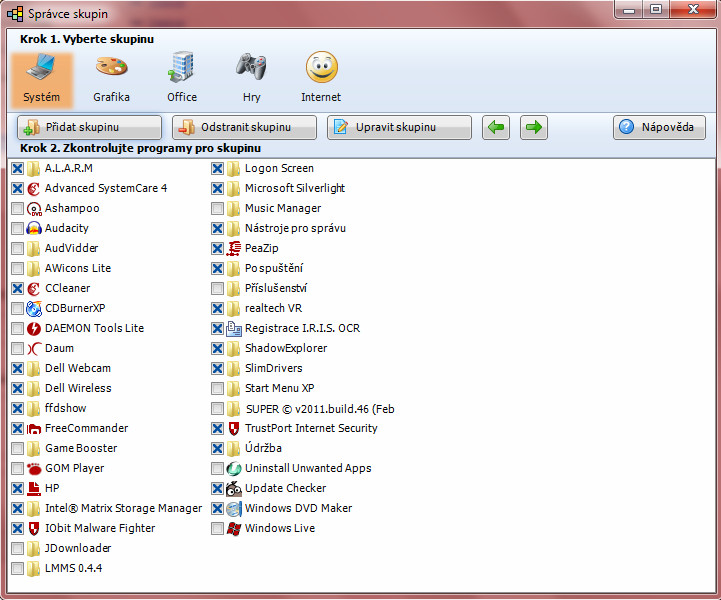721x600 pixels.
Task: Uncheck the Dell Webcam checkbox
Action: (x=17, y=368)
